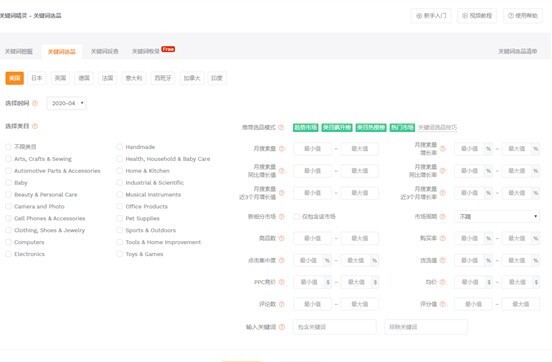Click the help icon next to 选择时间
The height and width of the screenshot is (362, 552).
[x=35, y=103]
